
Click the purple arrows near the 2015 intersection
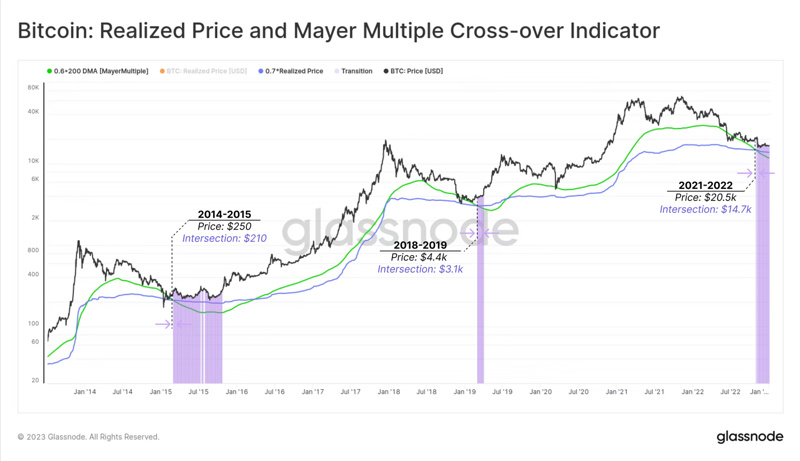(x=173, y=324)
